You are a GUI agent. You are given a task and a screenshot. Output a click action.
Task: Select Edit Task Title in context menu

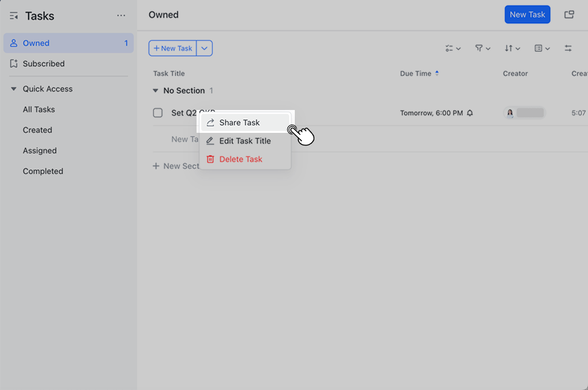coord(245,141)
